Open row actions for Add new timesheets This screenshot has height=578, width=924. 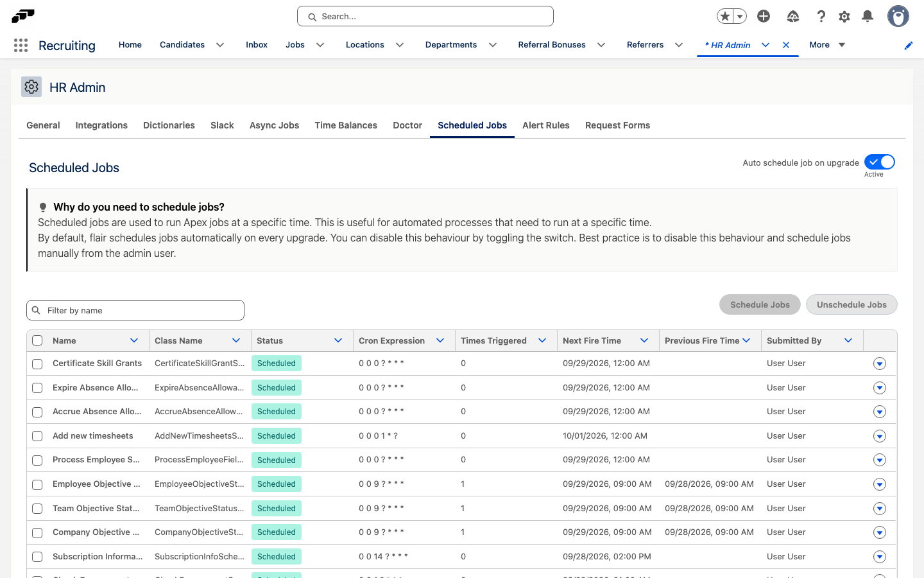click(880, 436)
